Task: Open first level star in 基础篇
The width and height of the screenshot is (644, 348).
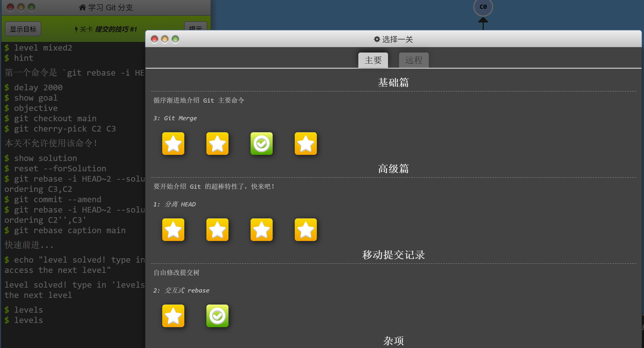Action: click(x=173, y=144)
